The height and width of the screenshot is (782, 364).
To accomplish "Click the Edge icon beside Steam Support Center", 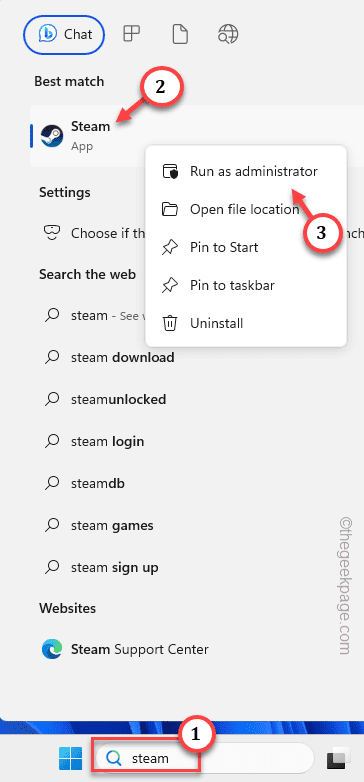I will (x=51, y=650).
